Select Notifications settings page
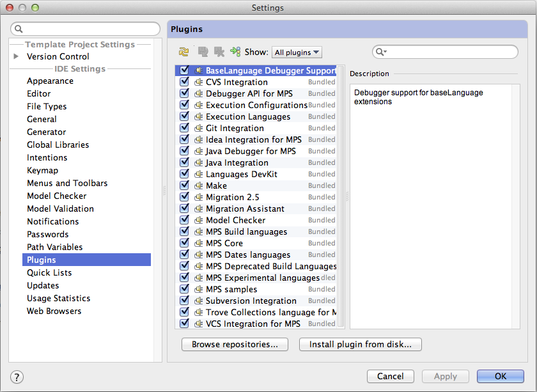 [52, 221]
